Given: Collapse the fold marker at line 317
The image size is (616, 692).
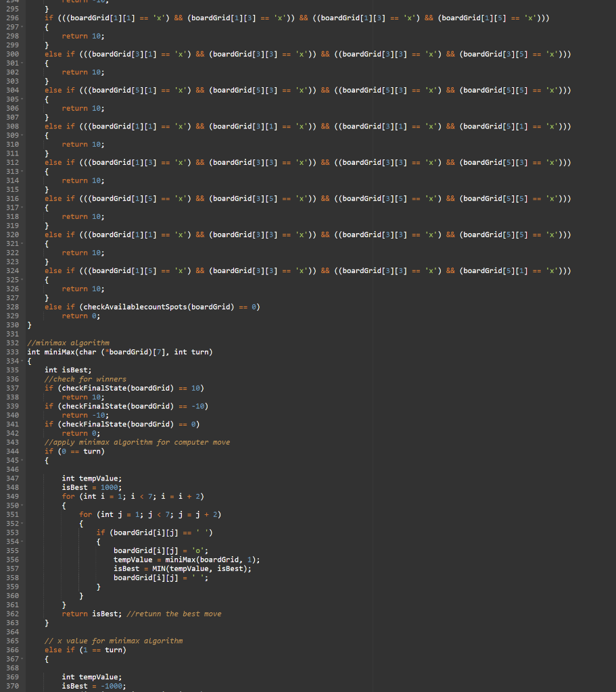Looking at the screenshot, I should pyautogui.click(x=23, y=207).
